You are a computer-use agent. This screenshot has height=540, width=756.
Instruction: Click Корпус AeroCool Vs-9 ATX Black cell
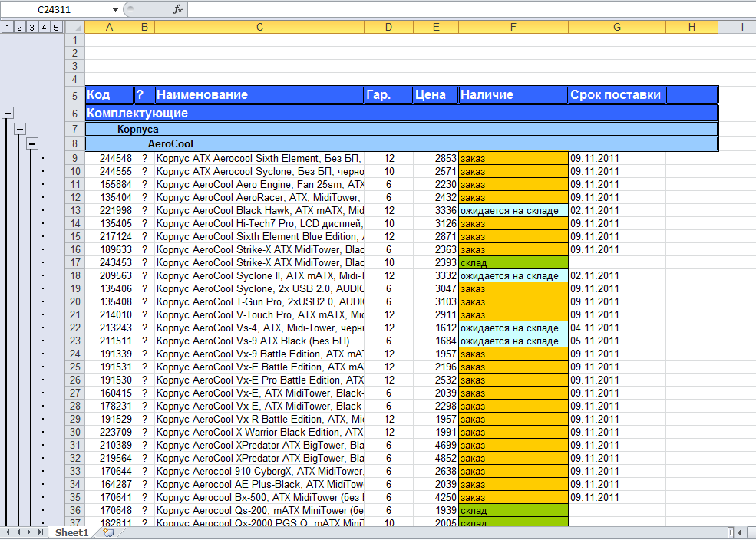pos(259,341)
